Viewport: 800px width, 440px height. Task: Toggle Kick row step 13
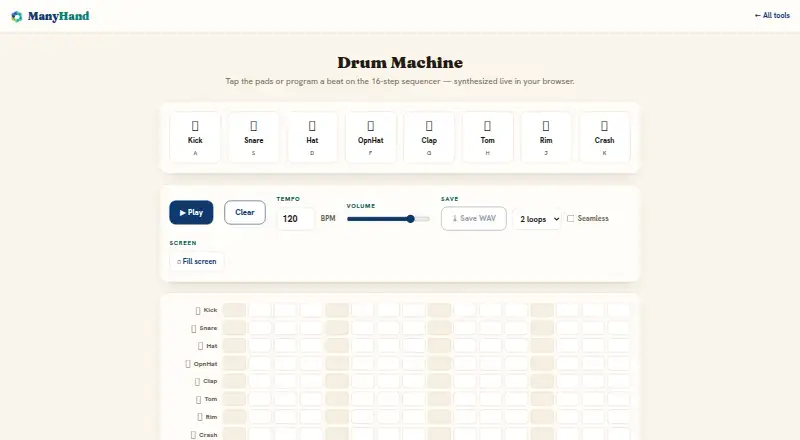click(x=542, y=310)
